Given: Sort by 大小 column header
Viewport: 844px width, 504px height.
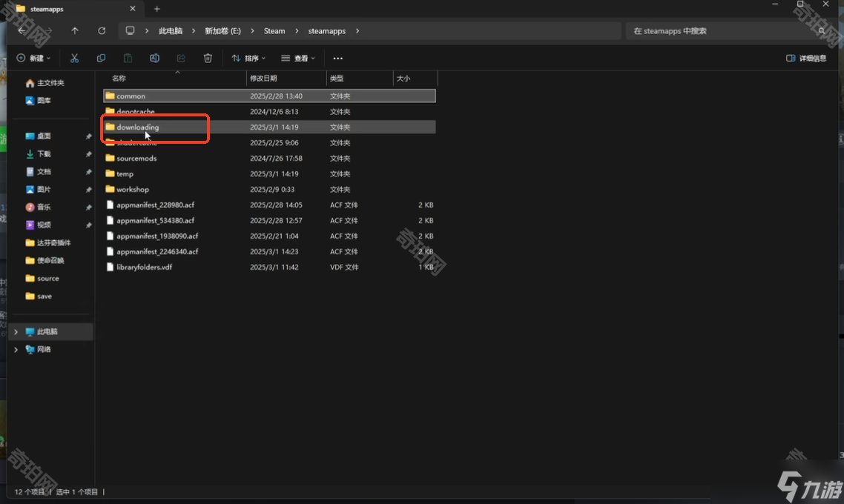Looking at the screenshot, I should pyautogui.click(x=403, y=78).
